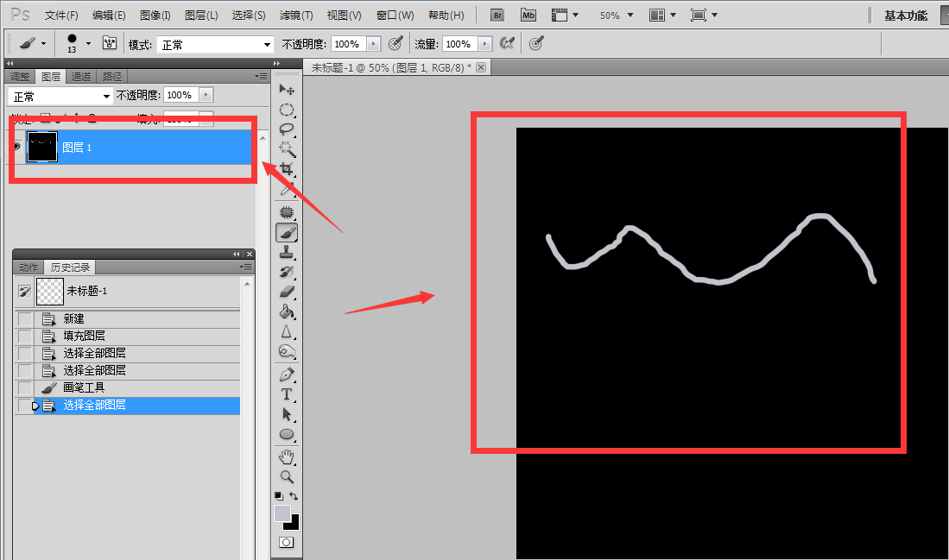The height and width of the screenshot is (560, 949).
Task: Click the 图层 1 layer thumbnail
Action: pyautogui.click(x=42, y=147)
